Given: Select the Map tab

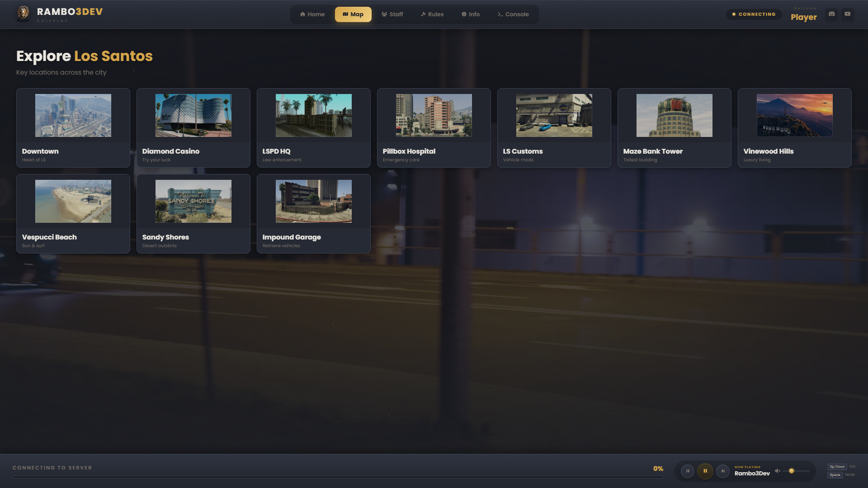Looking at the screenshot, I should [353, 14].
